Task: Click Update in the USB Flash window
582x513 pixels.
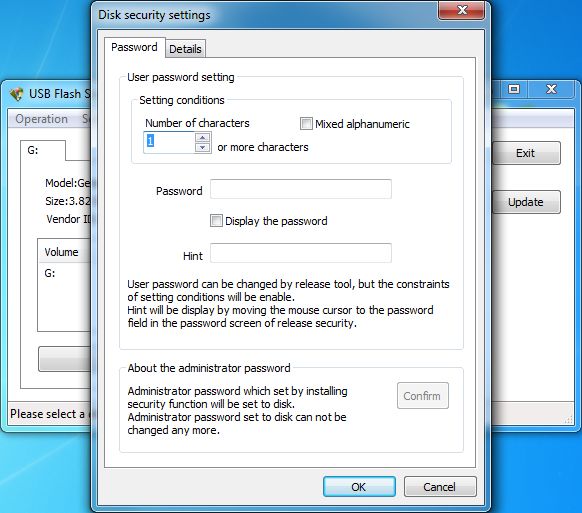Action: coord(526,202)
